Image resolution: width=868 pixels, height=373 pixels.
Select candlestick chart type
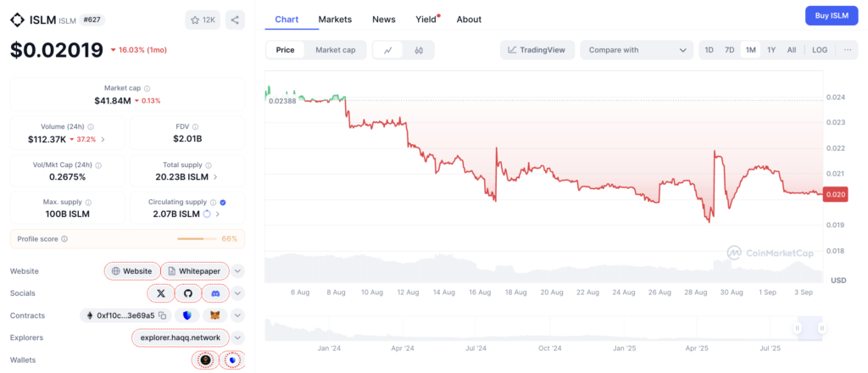pos(419,50)
